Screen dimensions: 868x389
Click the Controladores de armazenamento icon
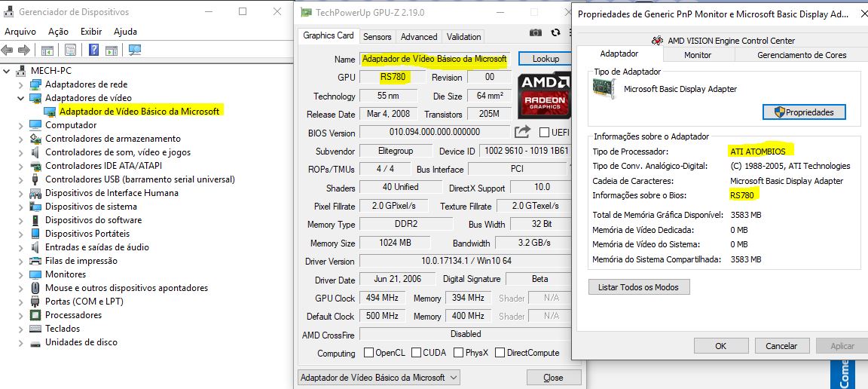point(35,139)
